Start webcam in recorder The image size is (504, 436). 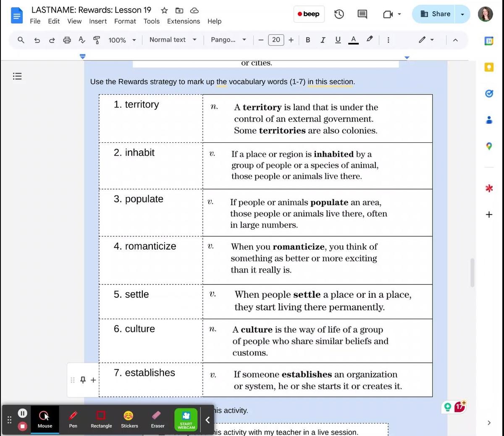(x=186, y=420)
